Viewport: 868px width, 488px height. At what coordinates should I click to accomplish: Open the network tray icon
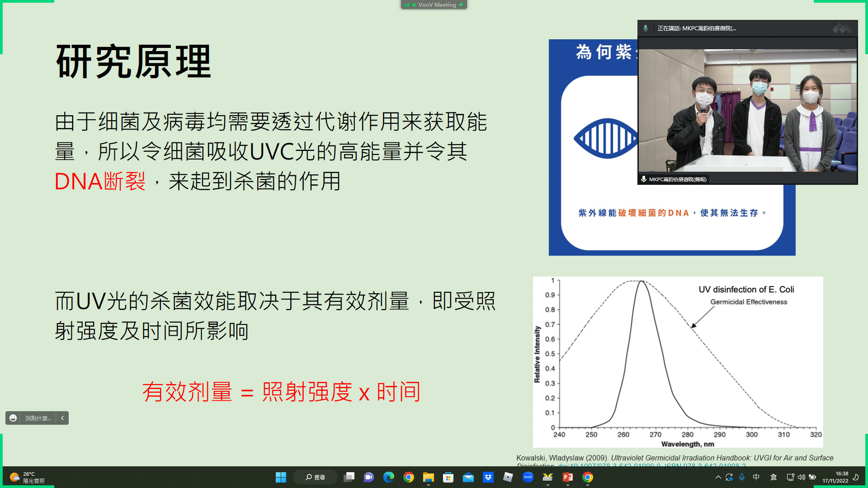click(x=790, y=477)
